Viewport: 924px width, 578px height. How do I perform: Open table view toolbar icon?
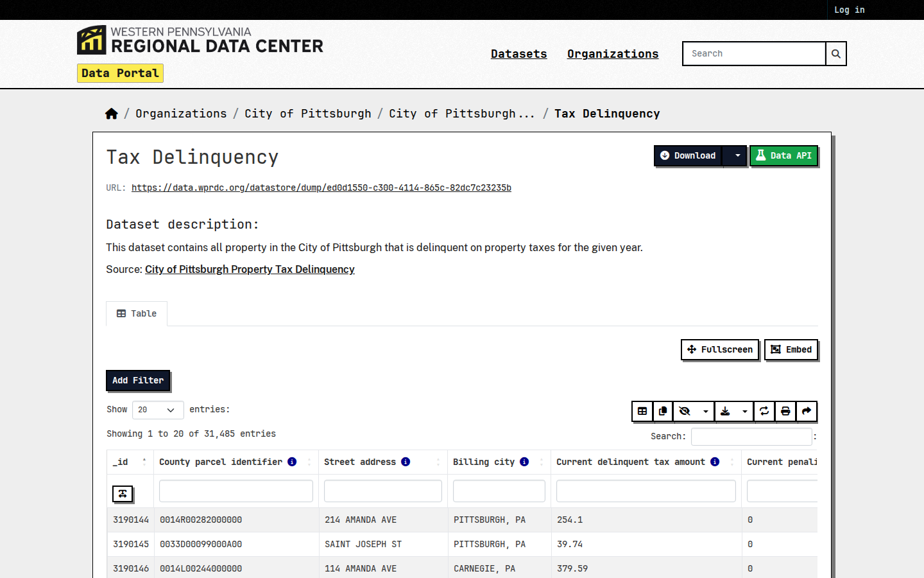[642, 411]
